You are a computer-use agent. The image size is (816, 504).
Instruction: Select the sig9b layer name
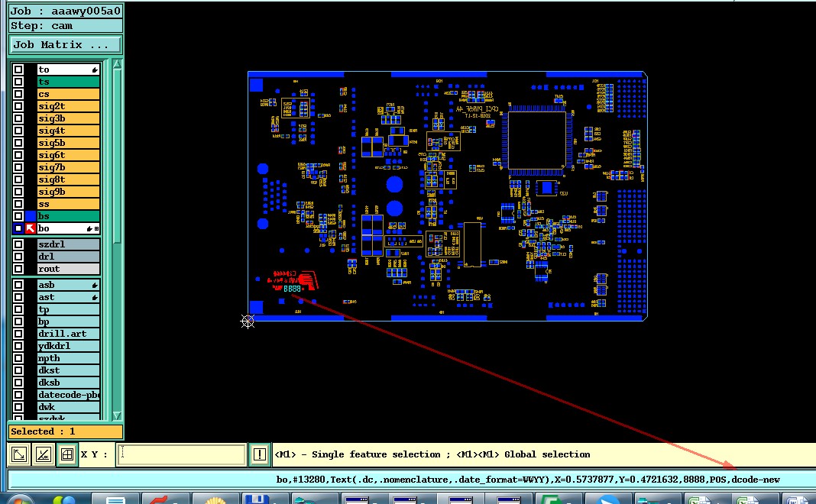pyautogui.click(x=68, y=192)
